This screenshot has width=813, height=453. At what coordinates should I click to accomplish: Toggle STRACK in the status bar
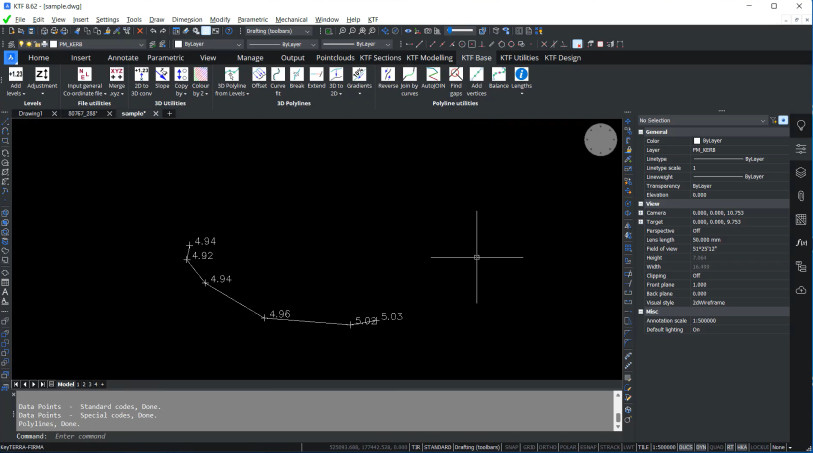point(610,447)
